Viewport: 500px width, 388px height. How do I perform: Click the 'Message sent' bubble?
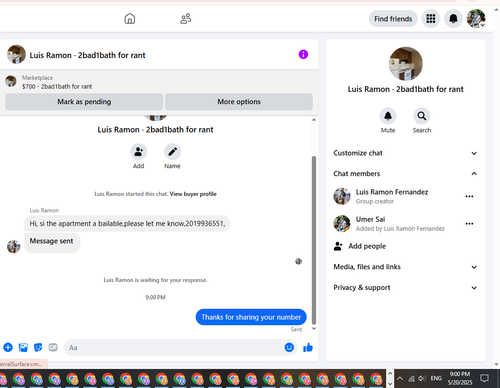[52, 243]
